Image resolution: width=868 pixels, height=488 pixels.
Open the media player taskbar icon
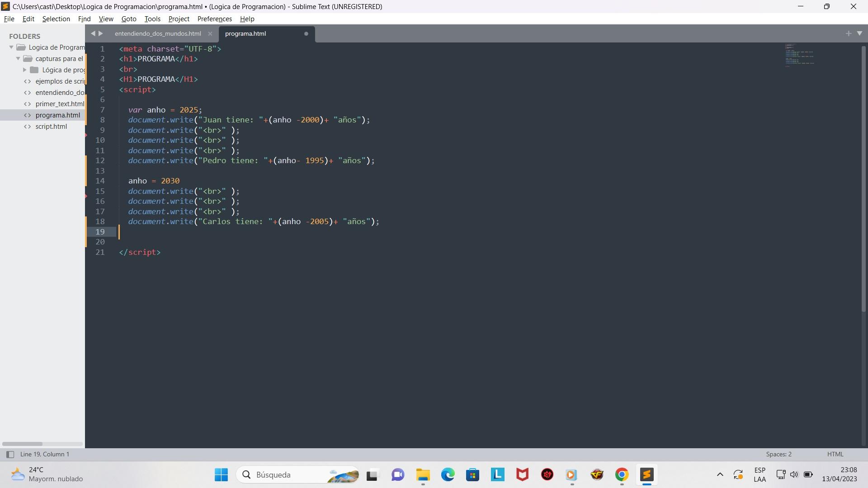pos(572,475)
